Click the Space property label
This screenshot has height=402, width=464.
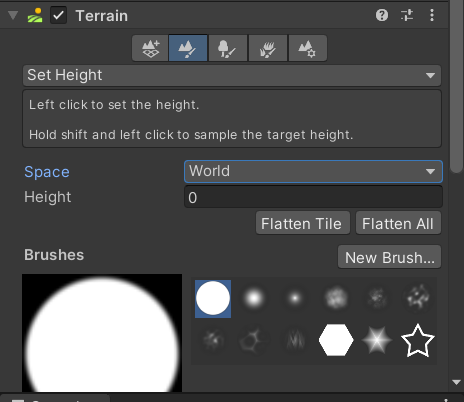[x=47, y=172]
